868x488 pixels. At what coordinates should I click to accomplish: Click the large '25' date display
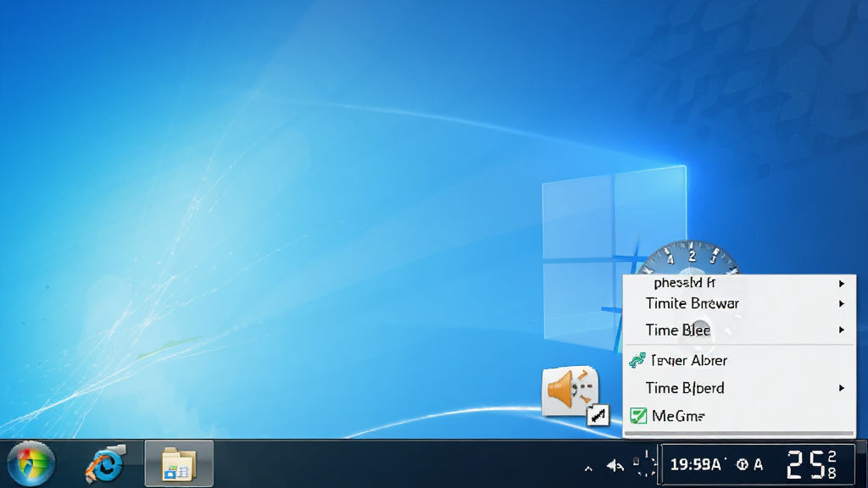coord(806,465)
